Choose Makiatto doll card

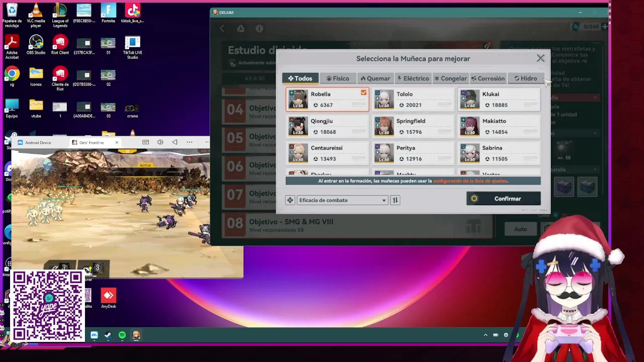(x=499, y=126)
